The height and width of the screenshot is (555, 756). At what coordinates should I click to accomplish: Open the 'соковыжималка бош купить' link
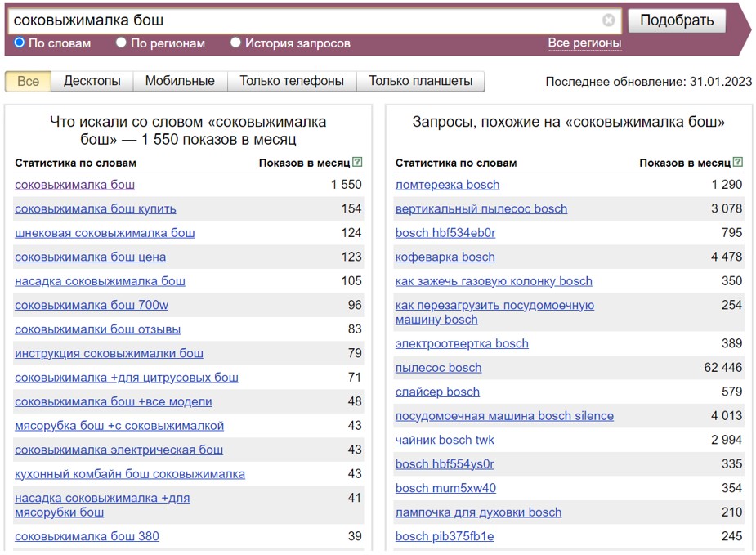[x=96, y=208]
